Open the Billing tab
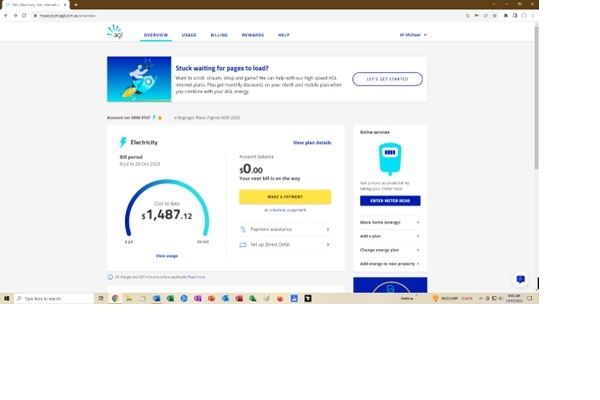 coord(219,35)
